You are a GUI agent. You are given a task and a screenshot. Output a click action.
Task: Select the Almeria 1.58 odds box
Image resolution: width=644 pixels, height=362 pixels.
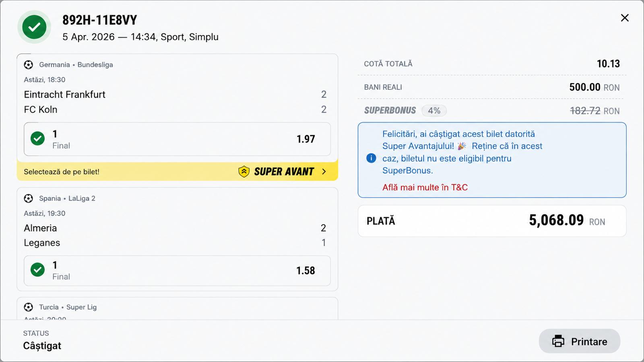coord(177,271)
